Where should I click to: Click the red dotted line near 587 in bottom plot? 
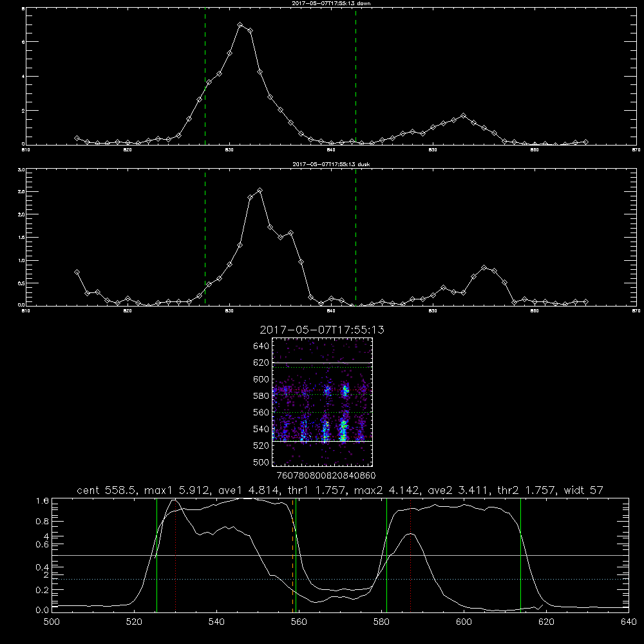pyautogui.click(x=410, y=555)
